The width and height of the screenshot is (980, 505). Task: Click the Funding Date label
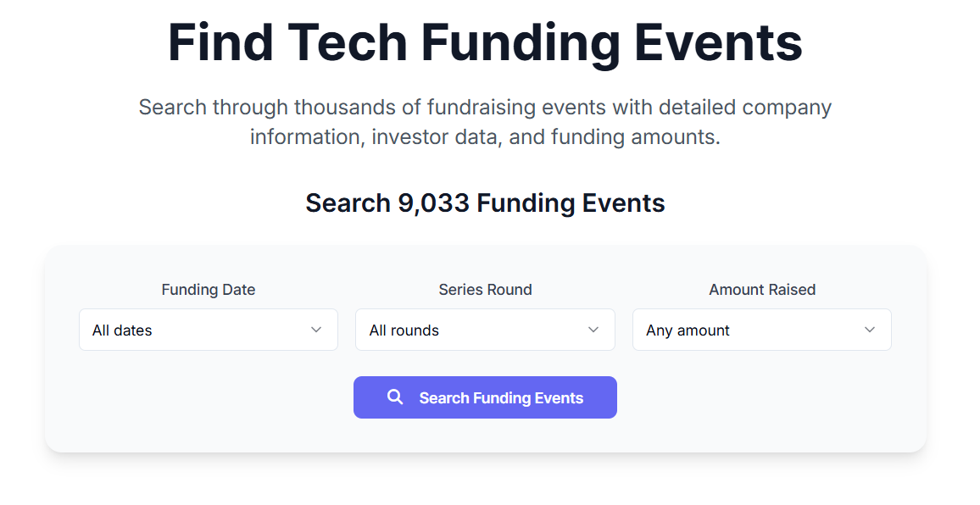pyautogui.click(x=208, y=290)
